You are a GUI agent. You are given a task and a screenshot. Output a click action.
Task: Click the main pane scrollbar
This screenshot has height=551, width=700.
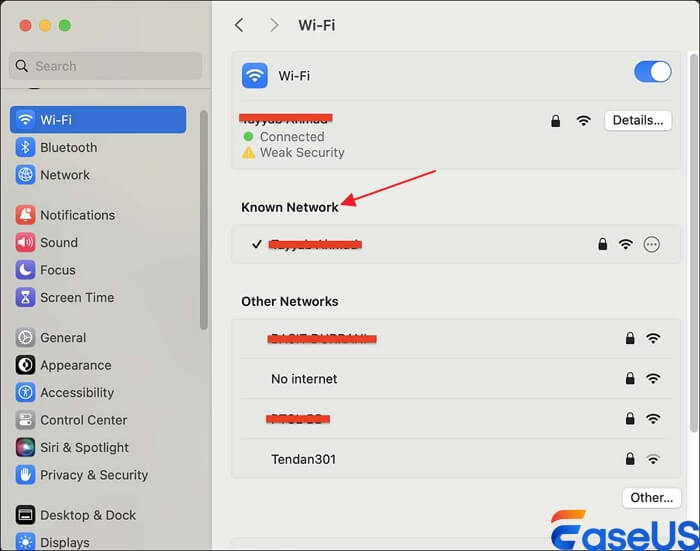(693, 242)
